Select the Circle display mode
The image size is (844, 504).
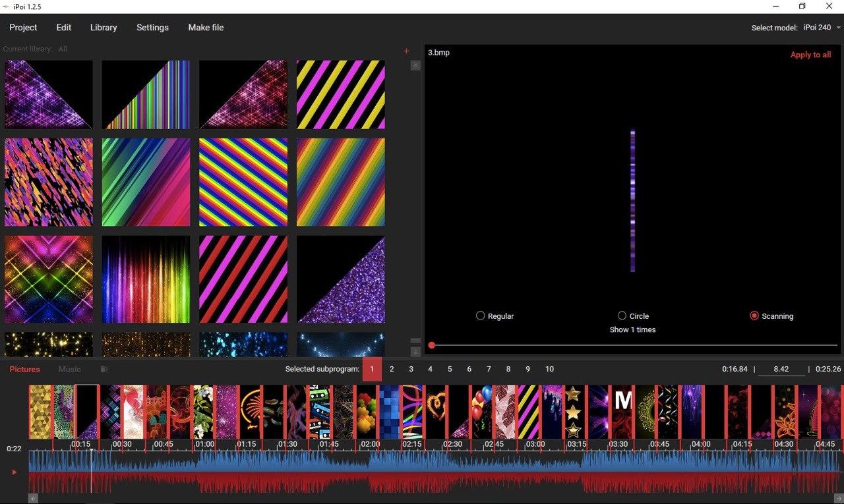click(x=633, y=316)
